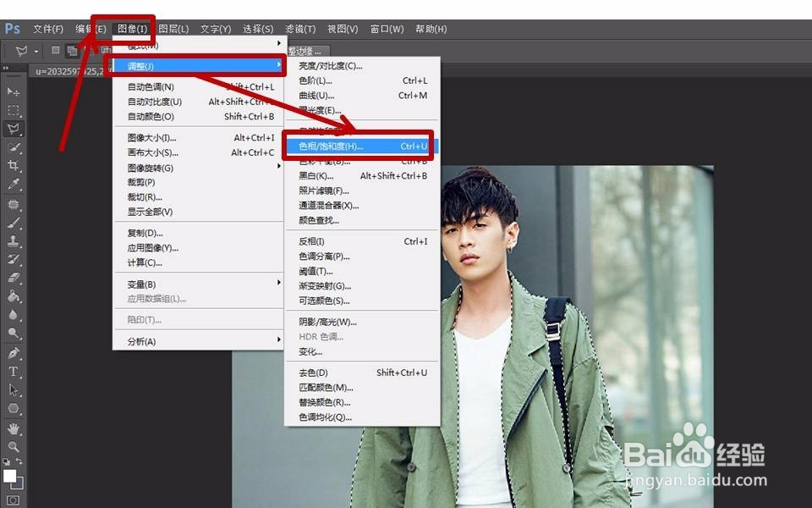Select the Blur tool
The width and height of the screenshot is (812, 508).
[13, 315]
